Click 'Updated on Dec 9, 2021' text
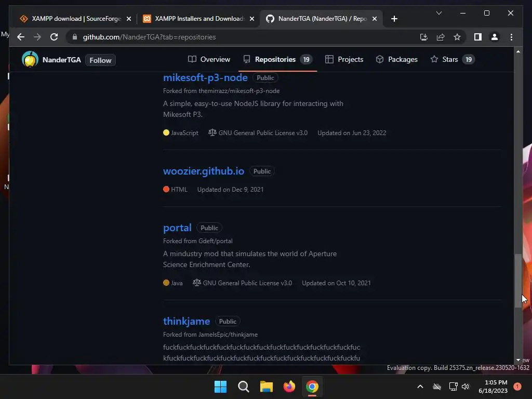 click(230, 190)
